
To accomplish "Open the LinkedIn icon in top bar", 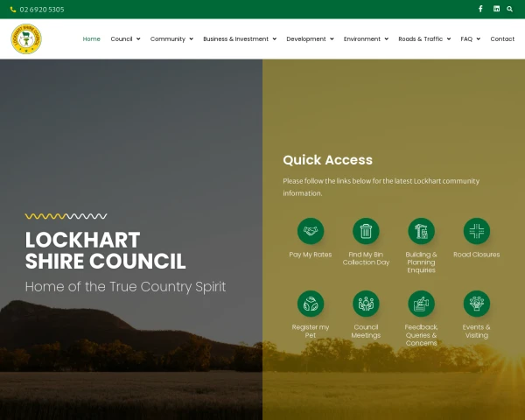I will click(496, 9).
